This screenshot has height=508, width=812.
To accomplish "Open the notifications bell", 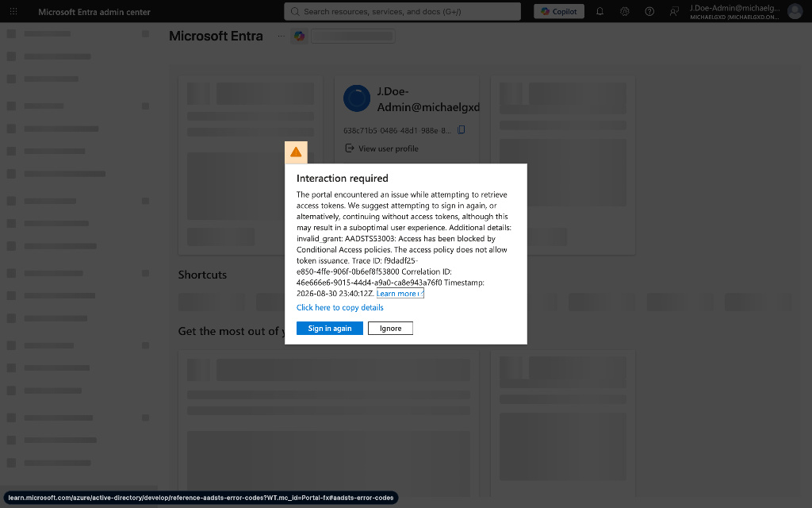I will 599,11.
